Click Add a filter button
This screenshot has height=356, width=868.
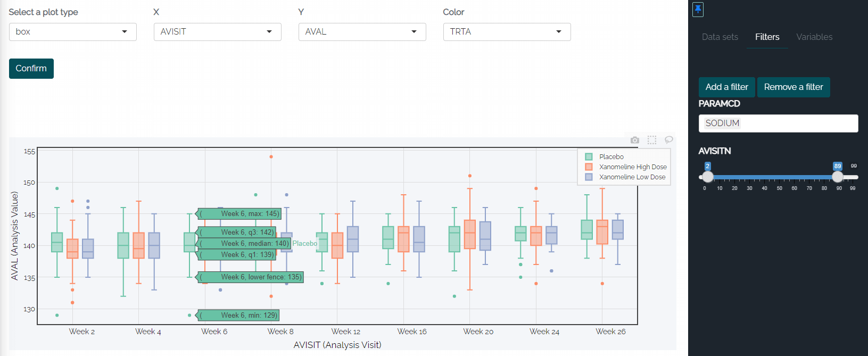point(727,87)
